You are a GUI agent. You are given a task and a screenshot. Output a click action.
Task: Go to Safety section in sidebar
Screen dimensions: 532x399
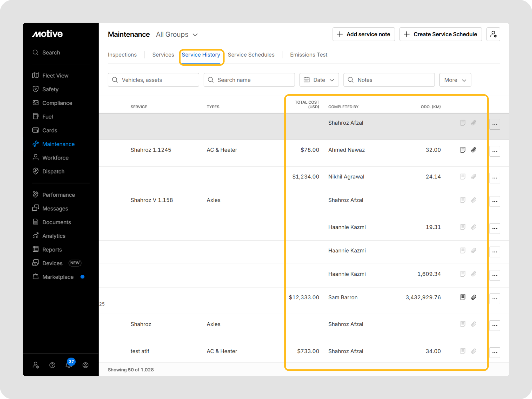[50, 89]
